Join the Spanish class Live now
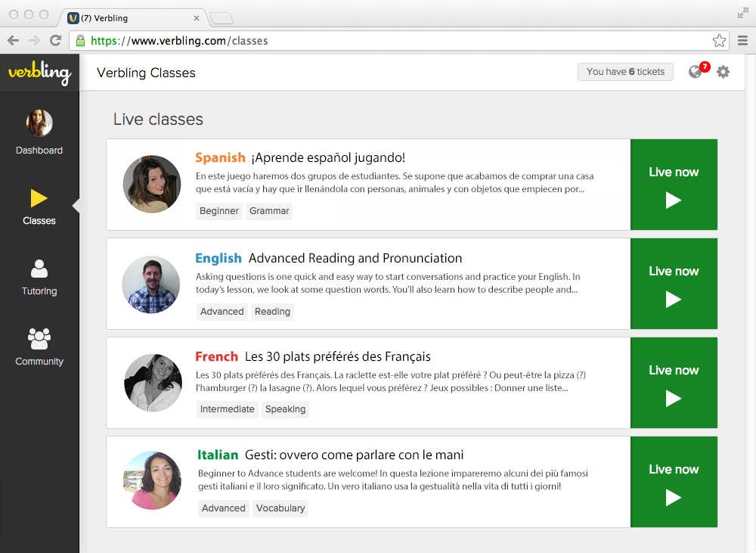756x553 pixels. pos(674,185)
